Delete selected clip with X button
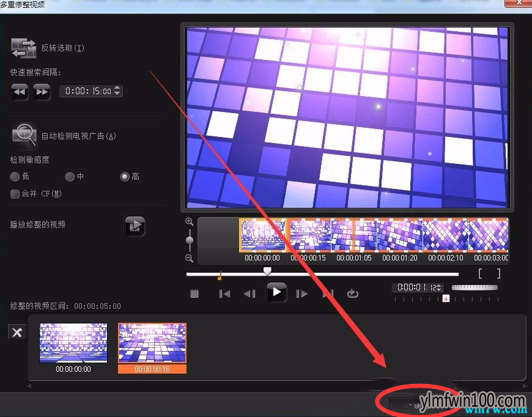This screenshot has height=417, width=532. [17, 332]
